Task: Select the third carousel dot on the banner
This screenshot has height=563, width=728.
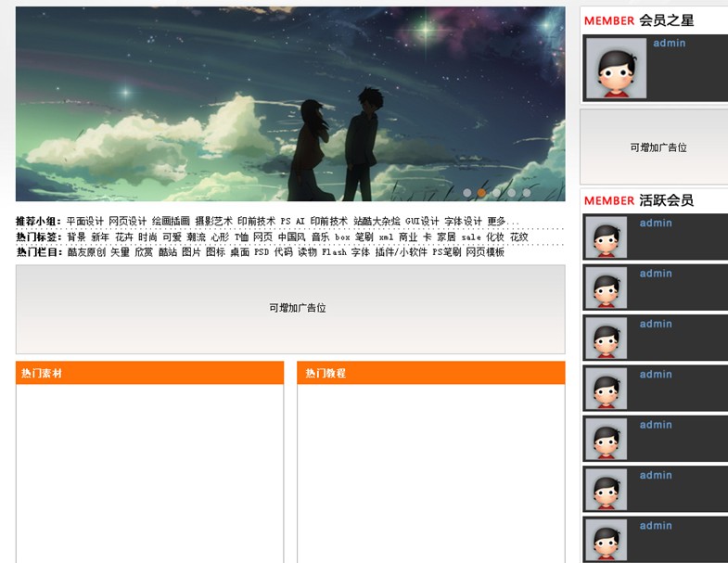Action: [497, 192]
